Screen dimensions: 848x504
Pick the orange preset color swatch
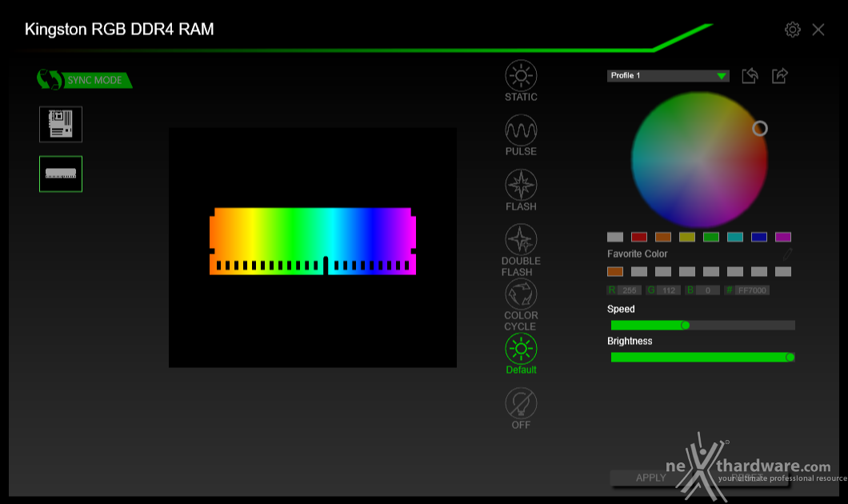click(x=663, y=237)
